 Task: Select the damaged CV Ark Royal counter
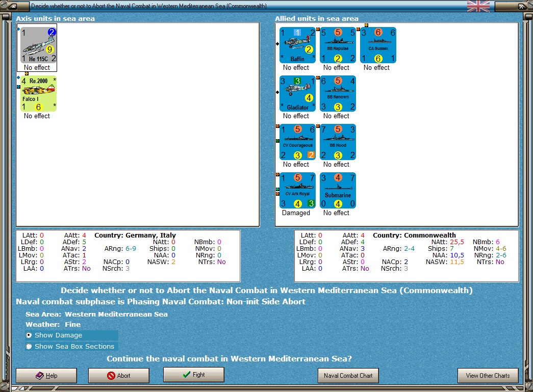pos(297,191)
